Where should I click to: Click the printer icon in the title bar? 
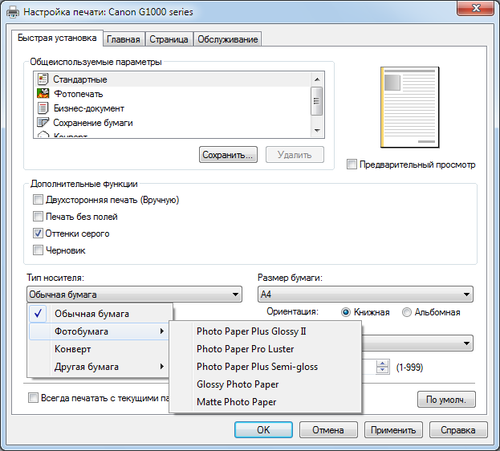[13, 12]
